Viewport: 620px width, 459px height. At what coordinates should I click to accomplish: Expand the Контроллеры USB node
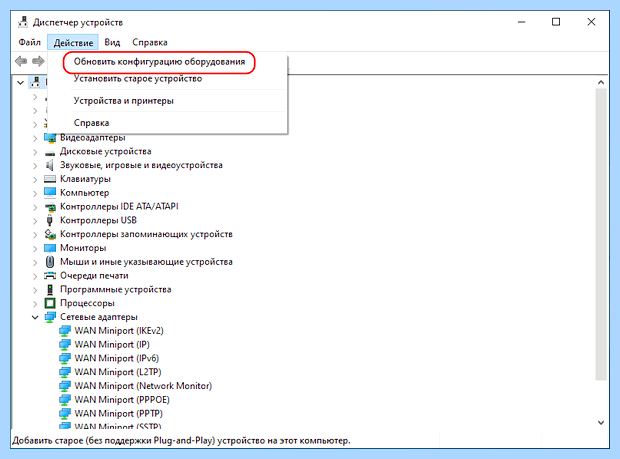[x=35, y=221]
